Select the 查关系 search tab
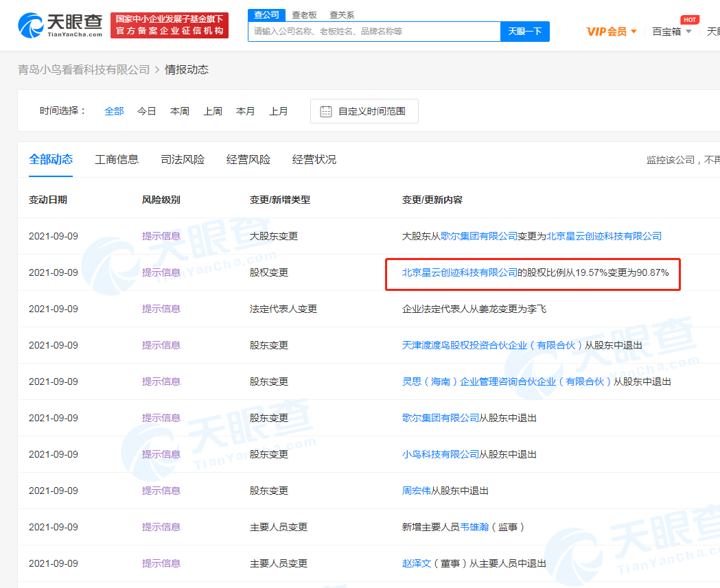720x588 pixels. [x=342, y=15]
